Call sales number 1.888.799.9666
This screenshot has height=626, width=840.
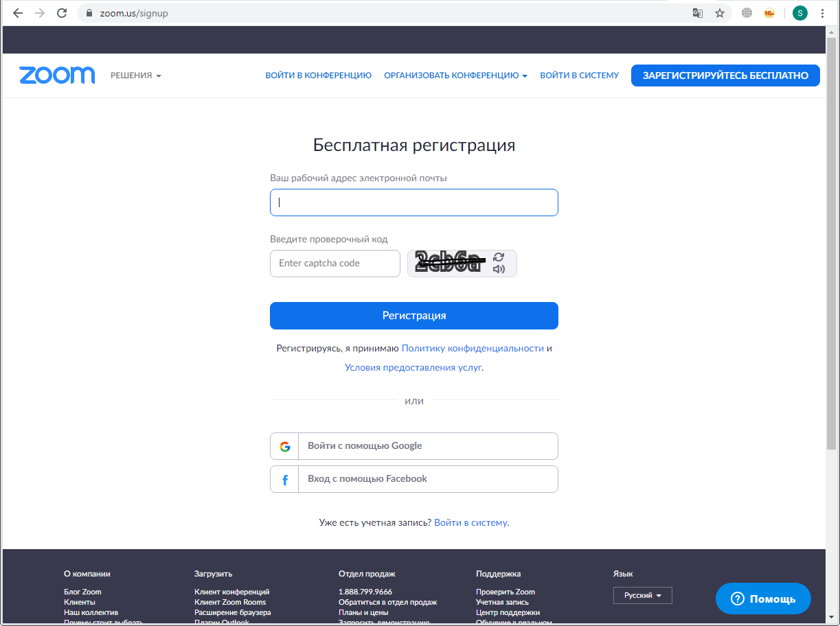coord(365,592)
